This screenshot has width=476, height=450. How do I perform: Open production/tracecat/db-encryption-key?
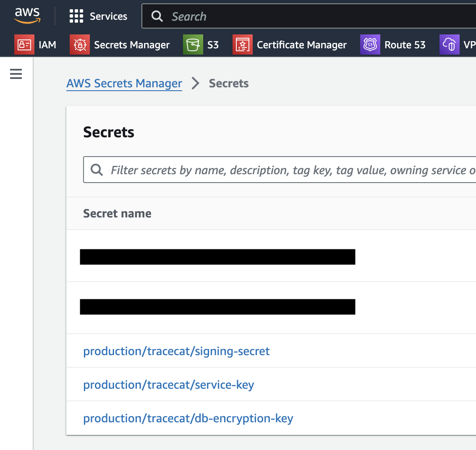[x=188, y=419]
